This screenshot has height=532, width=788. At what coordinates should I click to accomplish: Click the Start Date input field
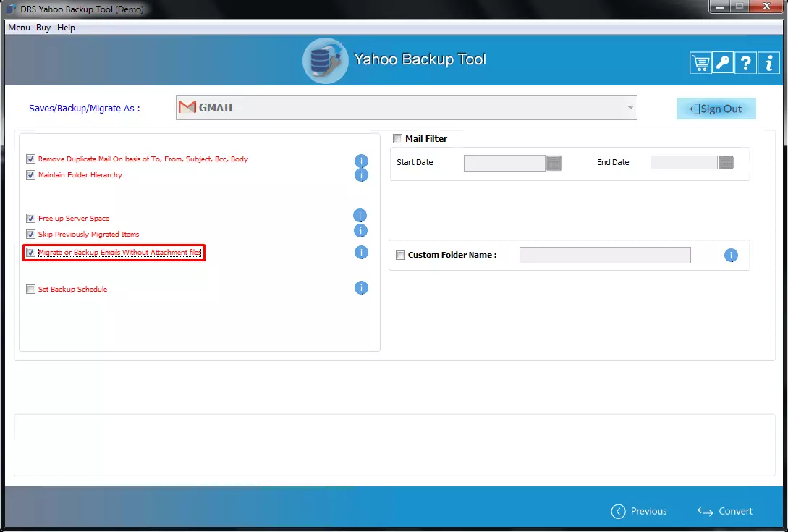[x=504, y=163]
